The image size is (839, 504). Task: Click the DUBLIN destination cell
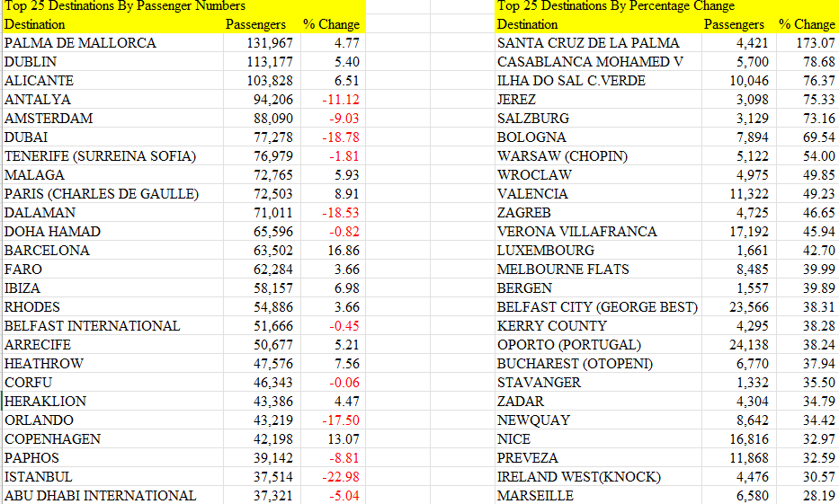click(x=112, y=61)
